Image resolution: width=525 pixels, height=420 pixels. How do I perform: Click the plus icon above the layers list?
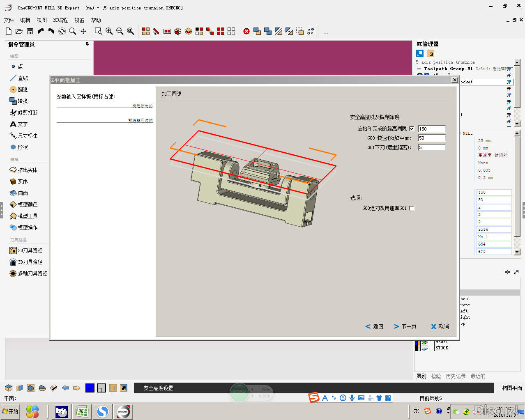coord(508,272)
